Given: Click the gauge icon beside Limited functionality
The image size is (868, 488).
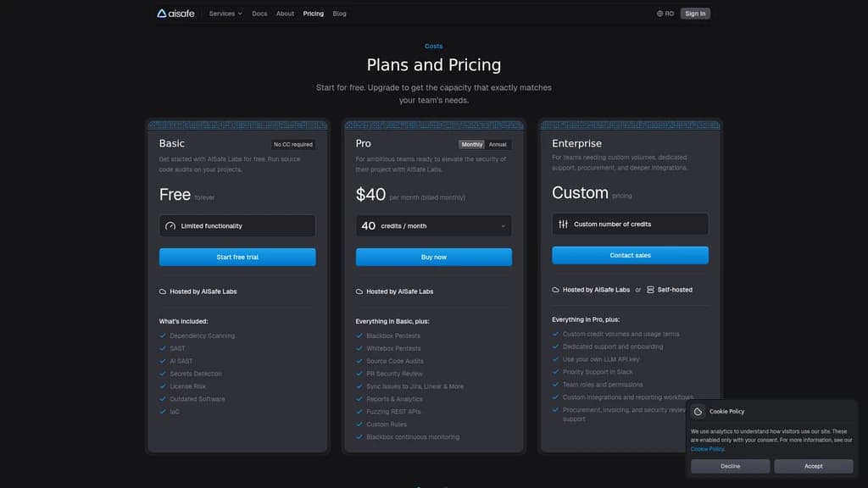Looking at the screenshot, I should [x=170, y=225].
